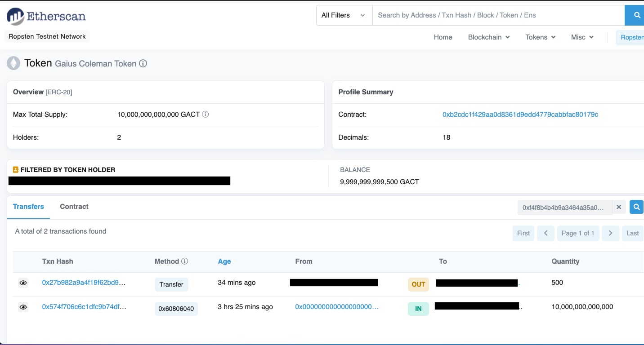Click the Method column info icon
This screenshot has width=644, height=345.
[x=184, y=261]
